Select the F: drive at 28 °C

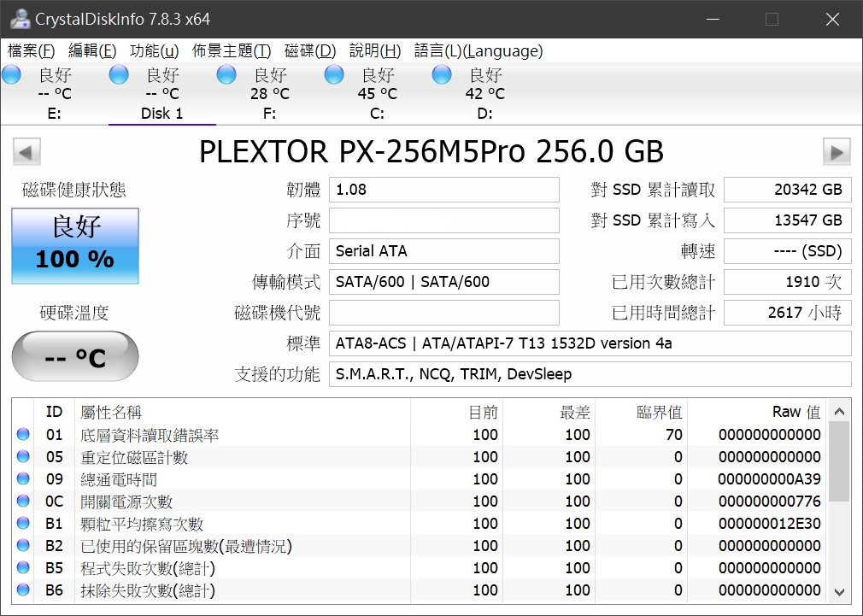tap(270, 94)
